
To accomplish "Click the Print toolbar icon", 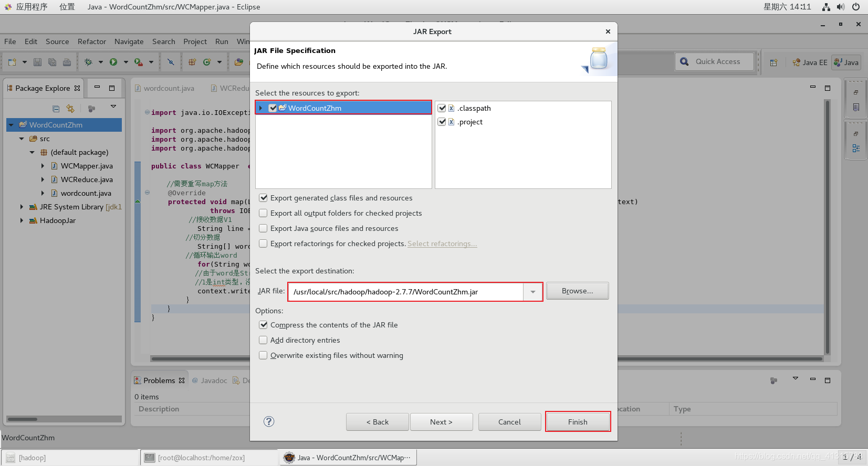I will [x=67, y=62].
